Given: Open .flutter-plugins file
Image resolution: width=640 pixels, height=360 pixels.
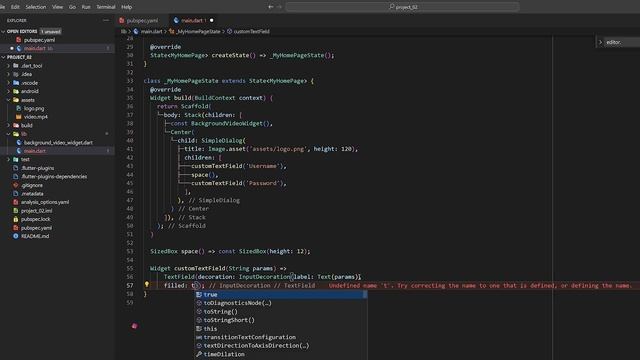Looking at the screenshot, I should (x=38, y=168).
